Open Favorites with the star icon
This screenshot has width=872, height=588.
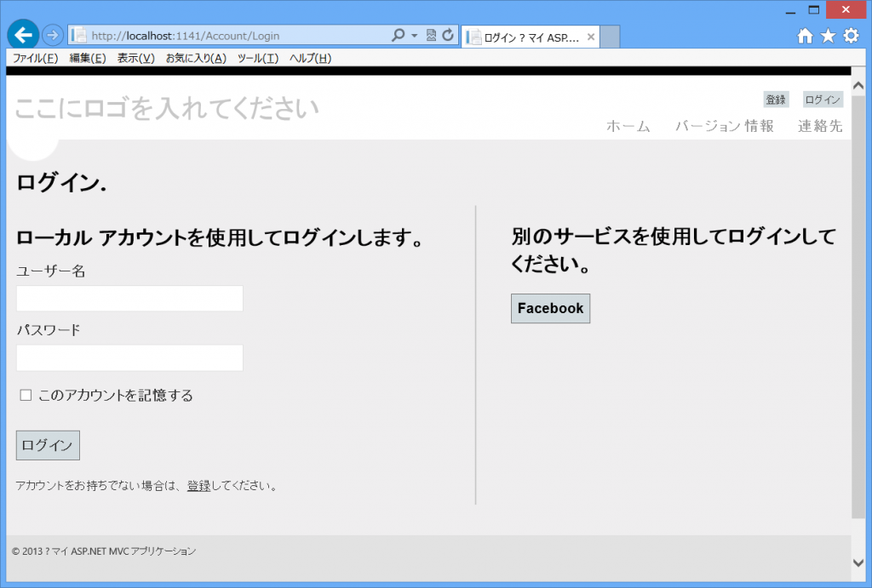[x=827, y=36]
